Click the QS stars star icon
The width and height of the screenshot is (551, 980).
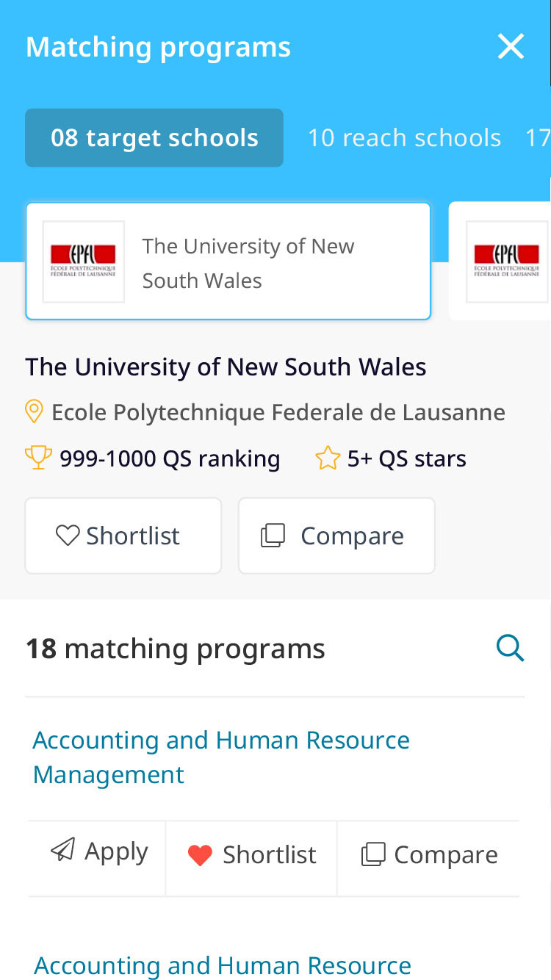(328, 458)
